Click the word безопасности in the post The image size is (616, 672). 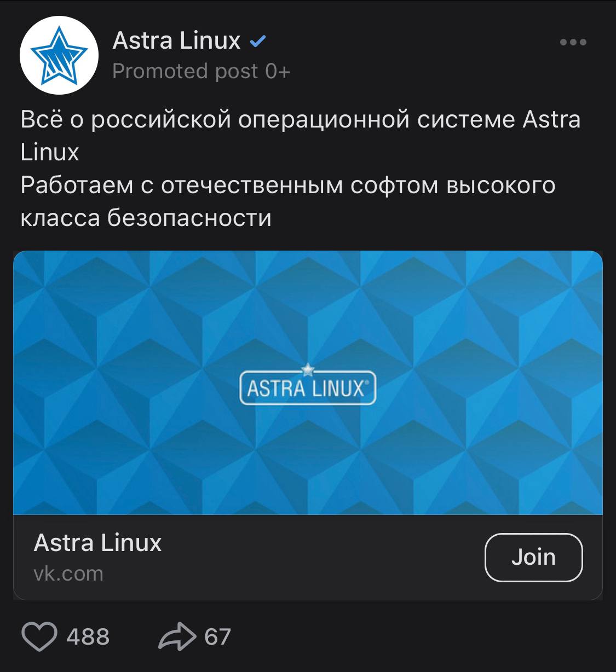189,218
